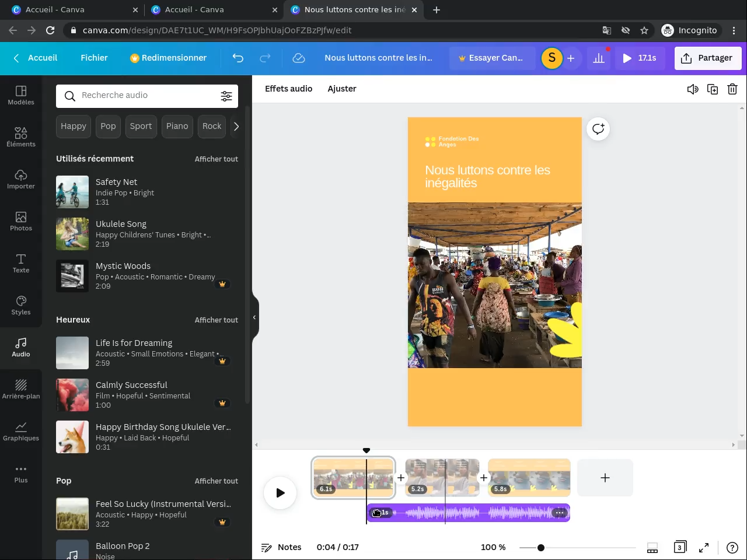747x560 pixels.
Task: Open the S user avatar
Action: [x=552, y=58]
